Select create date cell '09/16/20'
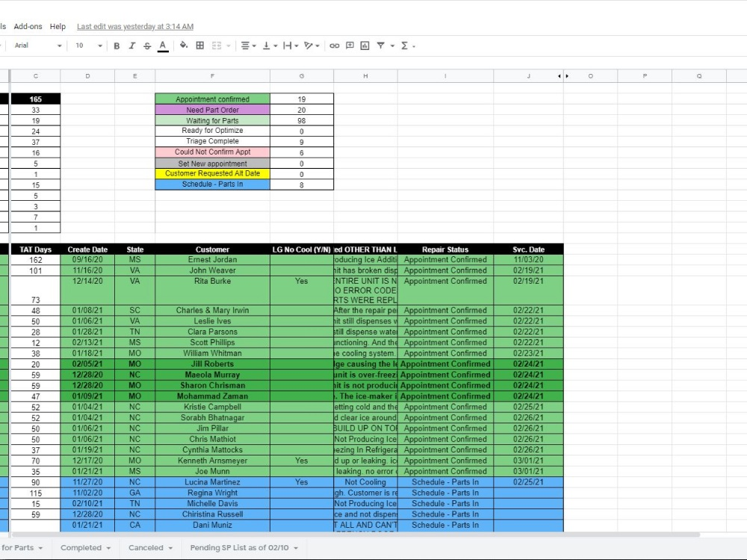 [x=87, y=260]
